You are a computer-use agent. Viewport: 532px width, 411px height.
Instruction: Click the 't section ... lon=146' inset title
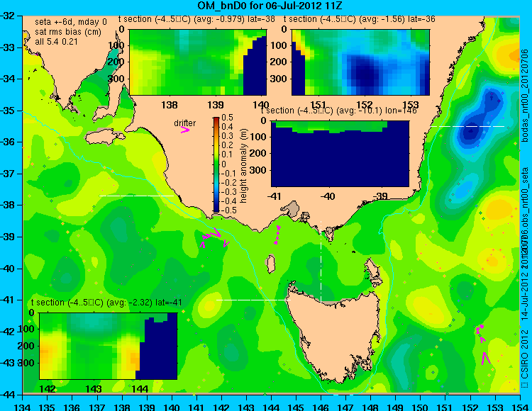[338, 111]
